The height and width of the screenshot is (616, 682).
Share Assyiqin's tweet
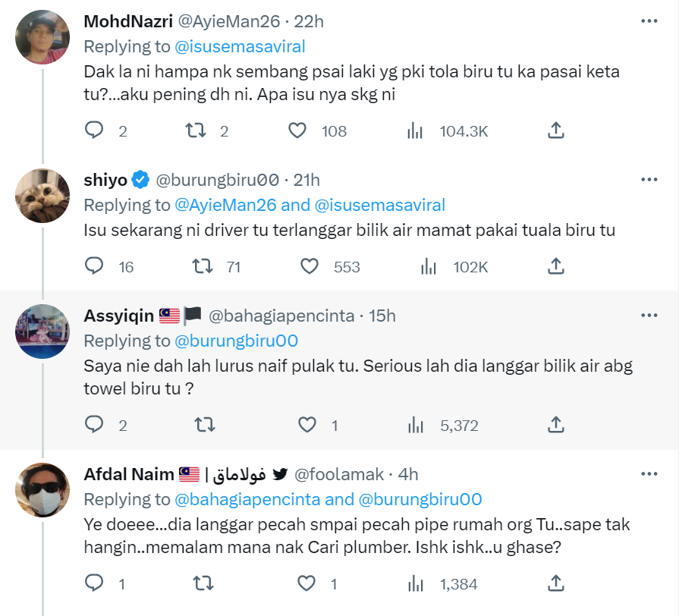(x=555, y=425)
